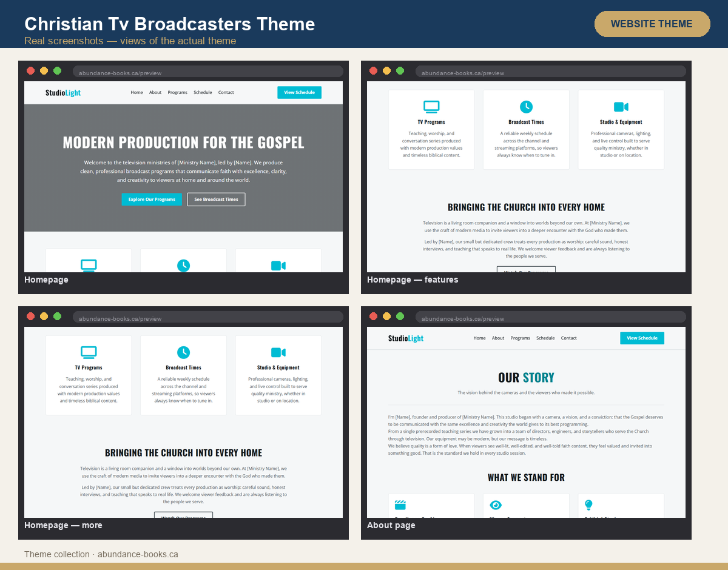Click Broadcast Times clock icon in features panel

click(x=526, y=107)
